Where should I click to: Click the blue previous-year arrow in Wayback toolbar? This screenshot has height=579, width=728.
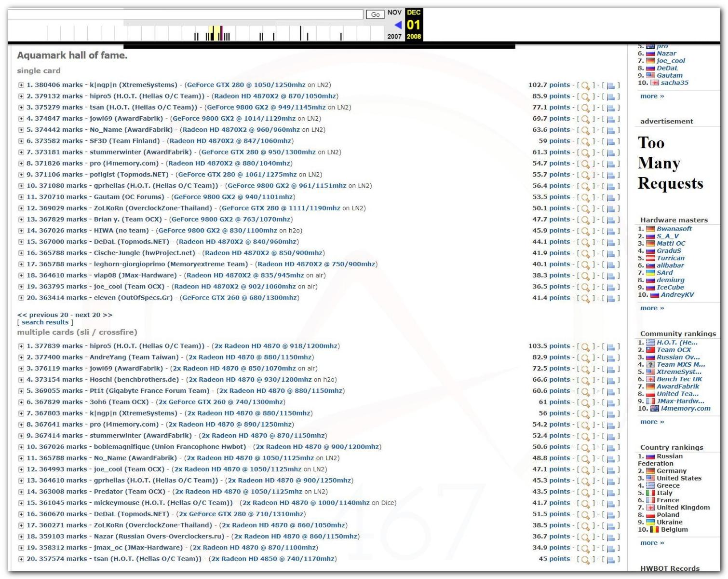tap(398, 25)
